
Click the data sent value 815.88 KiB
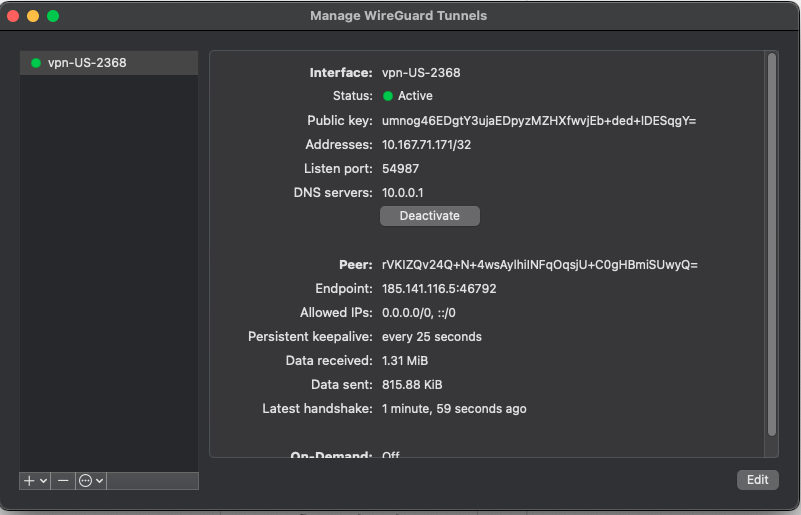point(412,385)
